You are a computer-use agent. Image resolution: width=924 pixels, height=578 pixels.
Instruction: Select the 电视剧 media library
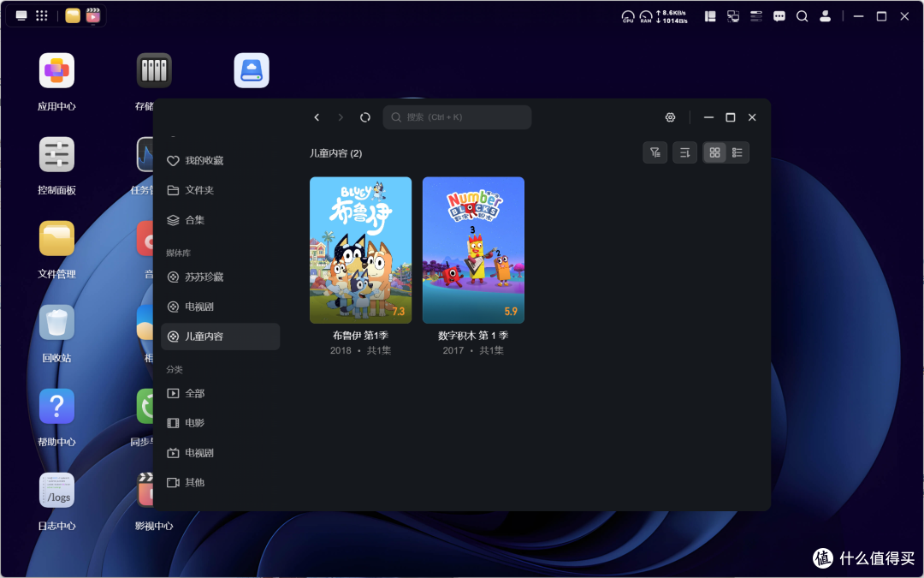(221, 307)
